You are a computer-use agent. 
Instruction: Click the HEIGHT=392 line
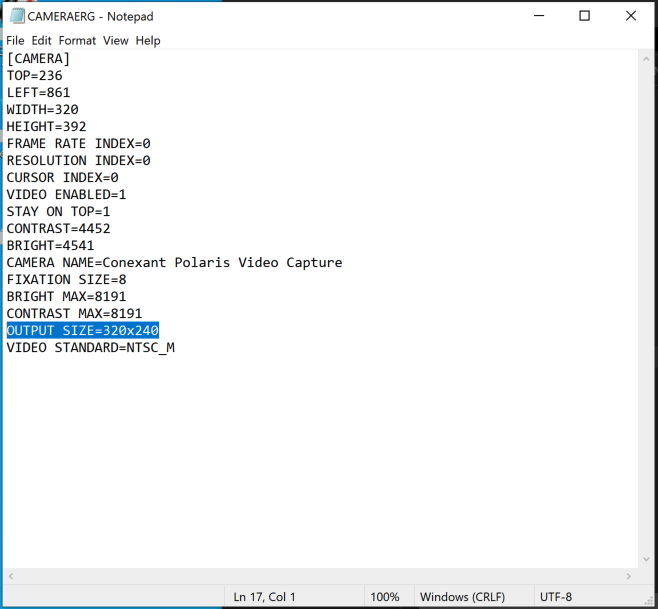46,126
